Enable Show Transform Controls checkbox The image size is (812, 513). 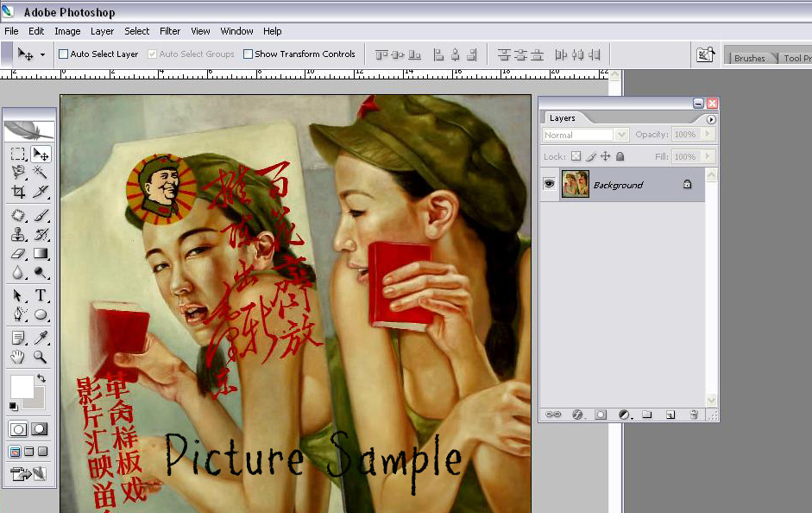coord(248,54)
